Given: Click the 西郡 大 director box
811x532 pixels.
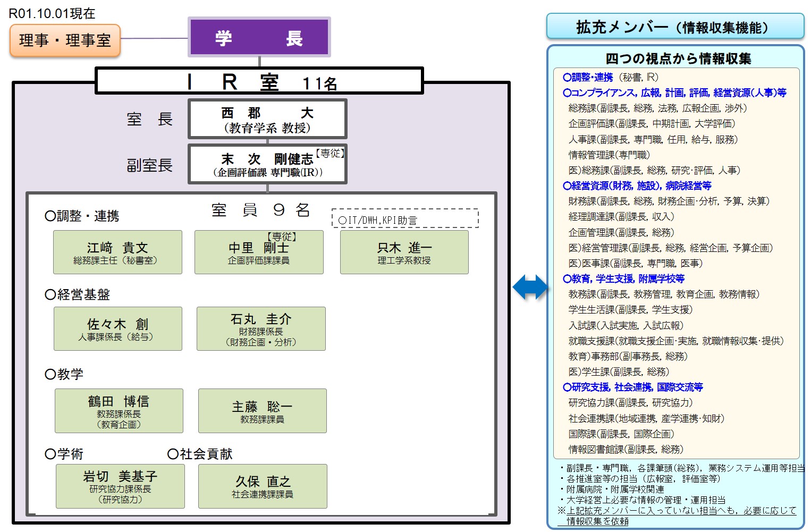Looking at the screenshot, I should (267, 119).
